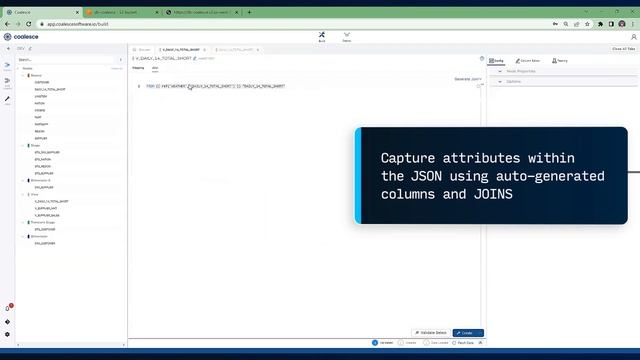Collapse the Stage node group
The width and height of the screenshot is (640, 360).
(23, 146)
